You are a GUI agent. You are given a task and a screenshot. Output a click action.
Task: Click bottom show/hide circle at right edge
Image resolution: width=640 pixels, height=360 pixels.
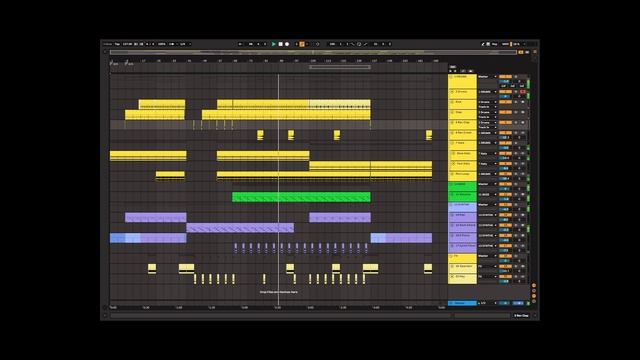point(534,301)
